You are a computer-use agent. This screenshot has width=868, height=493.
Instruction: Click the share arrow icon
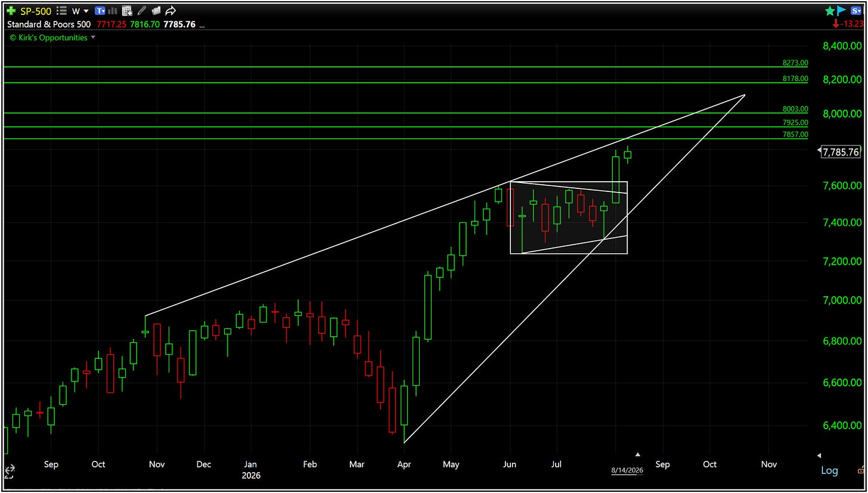tap(170, 11)
